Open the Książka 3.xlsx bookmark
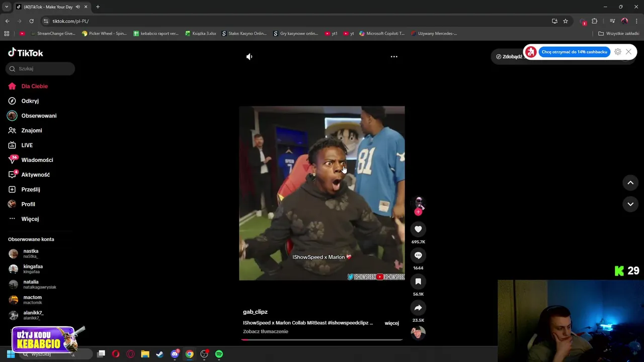Screen dimensions: 644x362 tap(201, 34)
